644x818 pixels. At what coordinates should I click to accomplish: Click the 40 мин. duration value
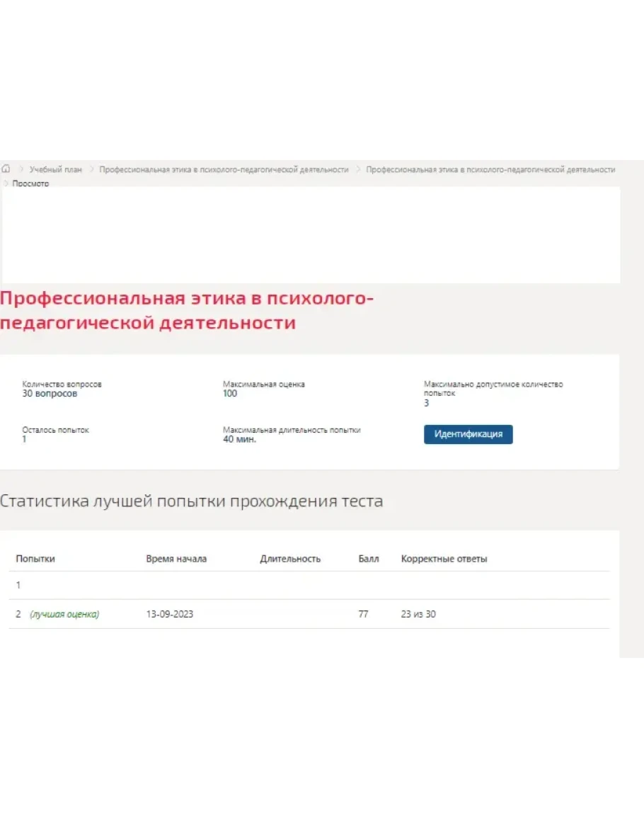pyautogui.click(x=240, y=439)
